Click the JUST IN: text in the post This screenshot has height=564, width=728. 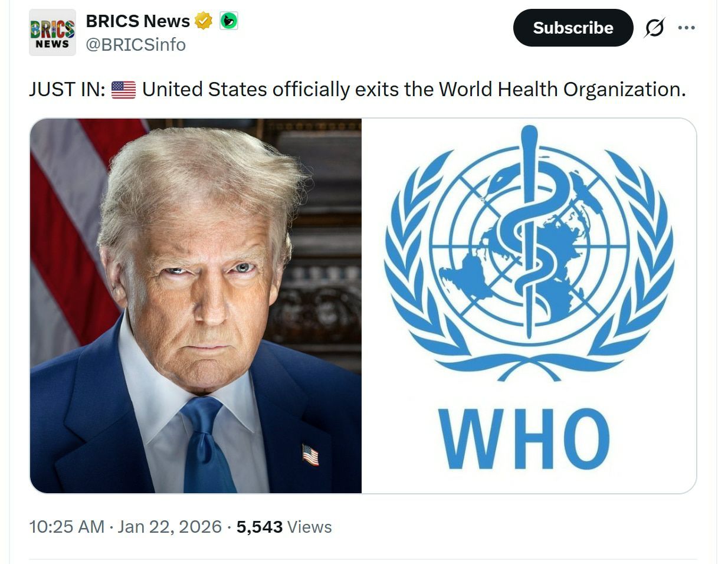click(x=67, y=90)
